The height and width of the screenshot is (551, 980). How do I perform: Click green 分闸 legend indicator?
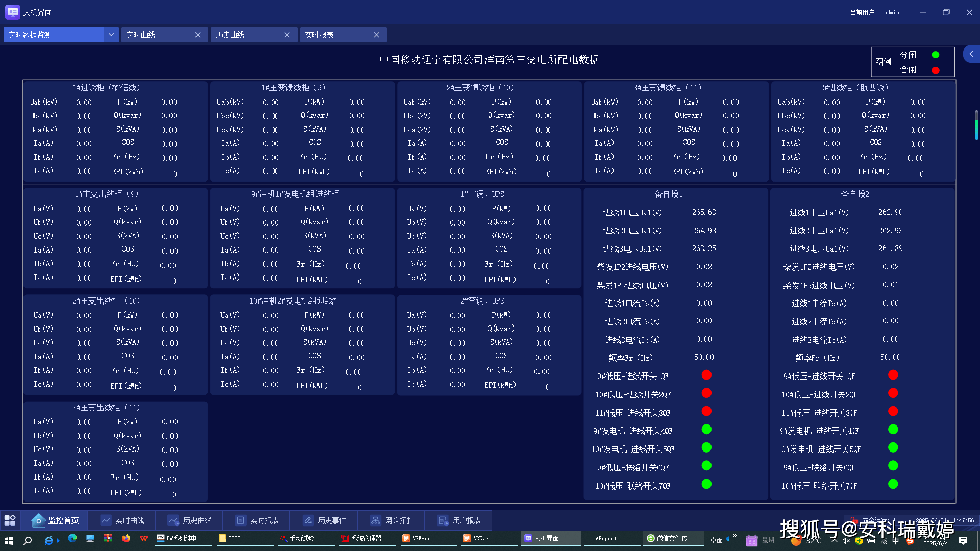(935, 55)
